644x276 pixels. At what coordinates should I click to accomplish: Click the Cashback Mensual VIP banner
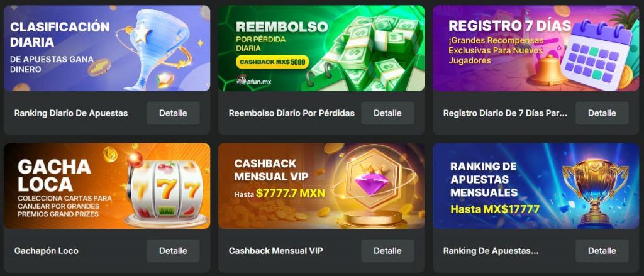coord(321,185)
